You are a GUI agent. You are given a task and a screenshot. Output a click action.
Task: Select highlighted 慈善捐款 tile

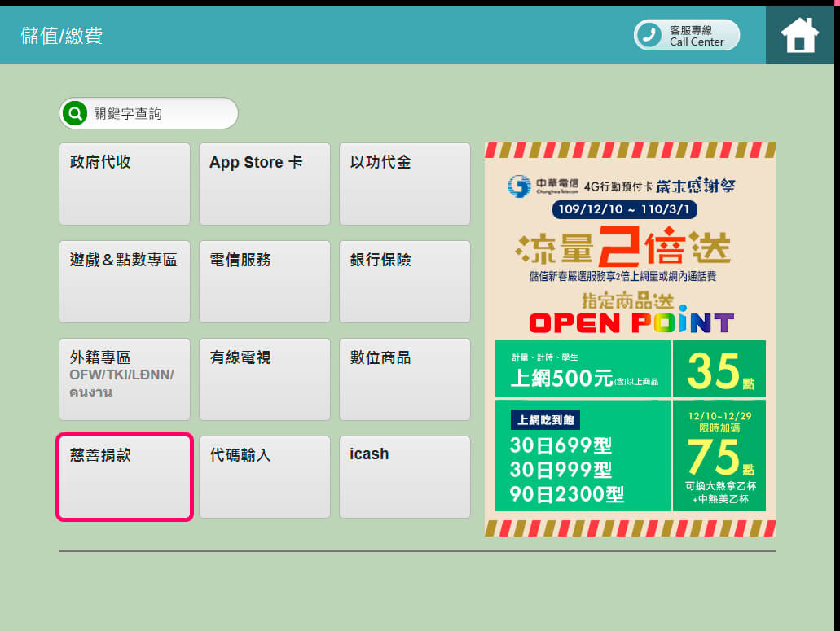pos(124,477)
